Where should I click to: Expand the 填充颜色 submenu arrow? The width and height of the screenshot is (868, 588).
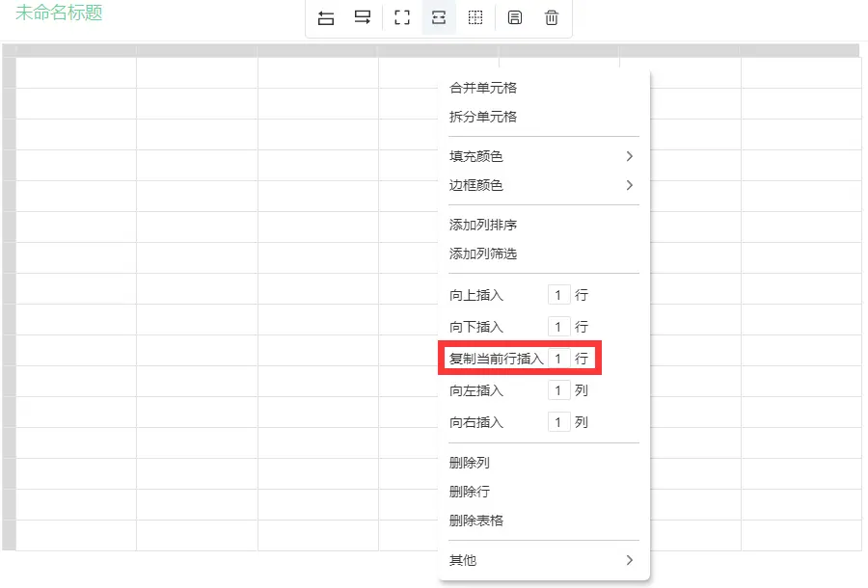point(629,156)
